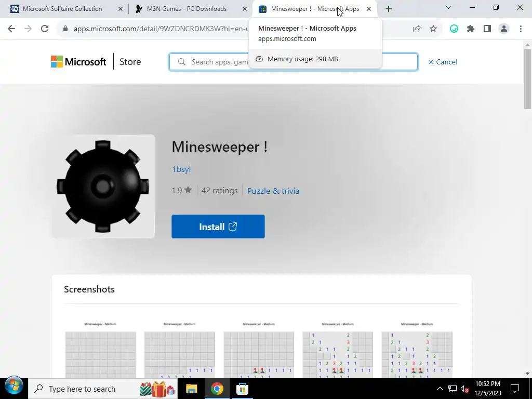Cancel the store search
The height and width of the screenshot is (399, 532).
(443, 62)
